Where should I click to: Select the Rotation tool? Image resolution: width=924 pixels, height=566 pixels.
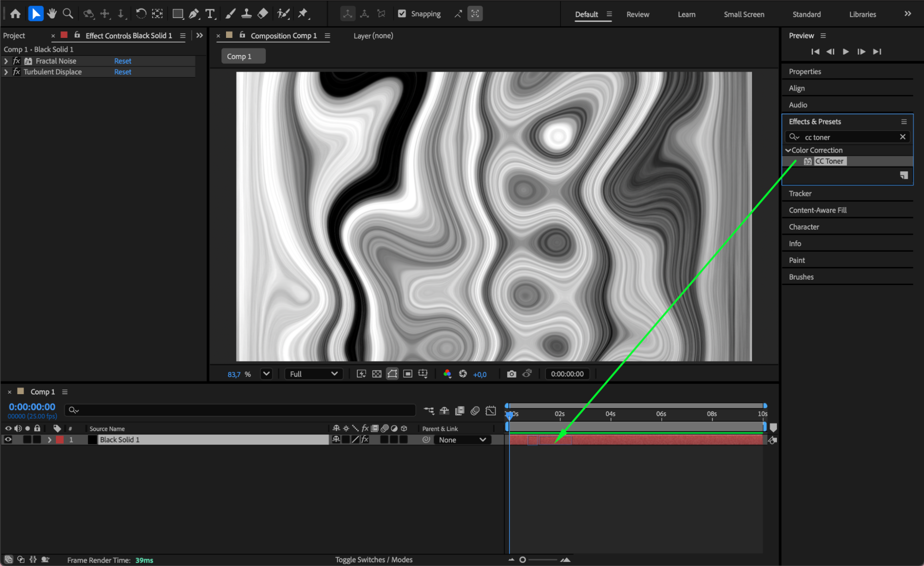coord(141,13)
